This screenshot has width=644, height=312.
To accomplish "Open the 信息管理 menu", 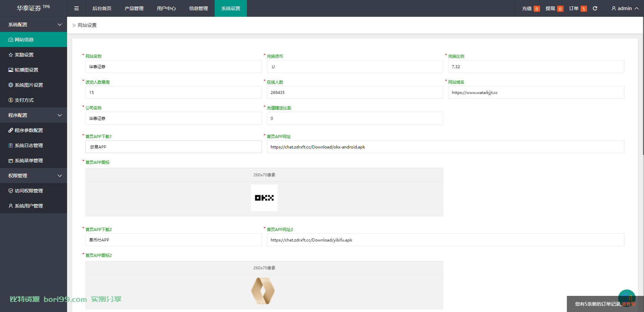I will pyautogui.click(x=199, y=8).
